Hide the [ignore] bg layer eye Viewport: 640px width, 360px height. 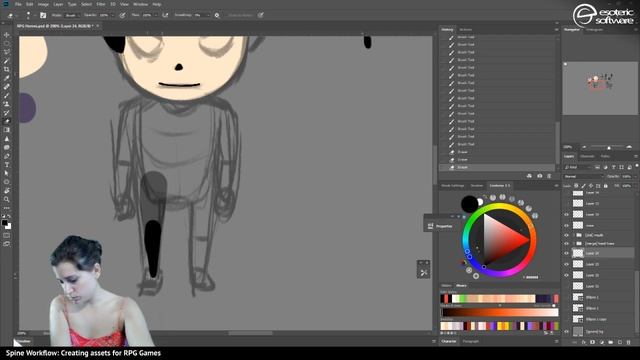point(567,331)
